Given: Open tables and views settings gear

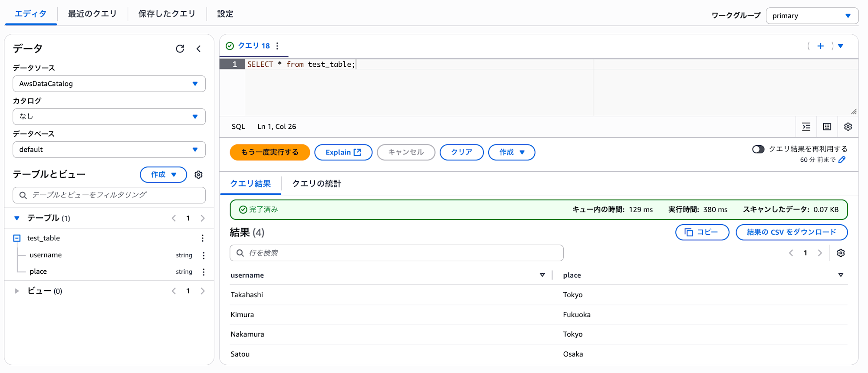Looking at the screenshot, I should pyautogui.click(x=198, y=174).
